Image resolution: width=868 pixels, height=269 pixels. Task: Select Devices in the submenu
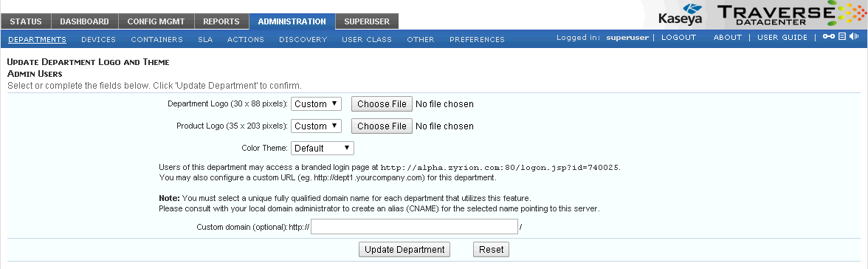point(99,39)
